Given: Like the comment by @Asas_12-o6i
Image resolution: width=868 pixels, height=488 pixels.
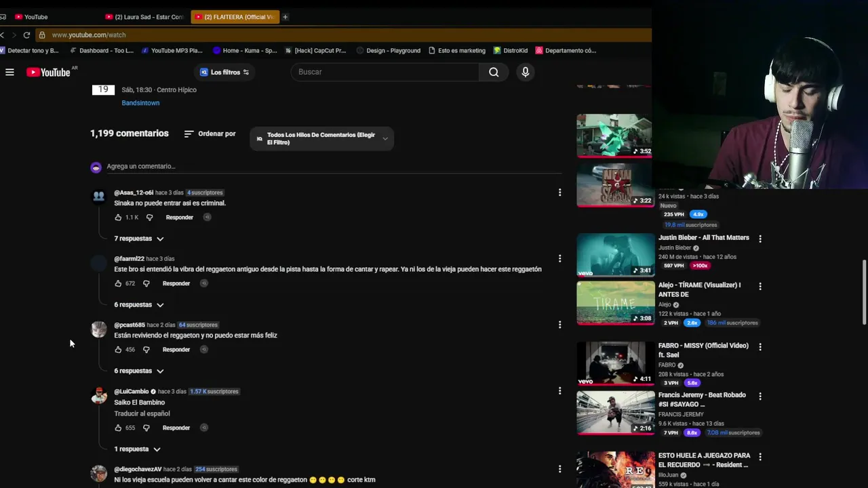Looking at the screenshot, I should [x=118, y=218].
